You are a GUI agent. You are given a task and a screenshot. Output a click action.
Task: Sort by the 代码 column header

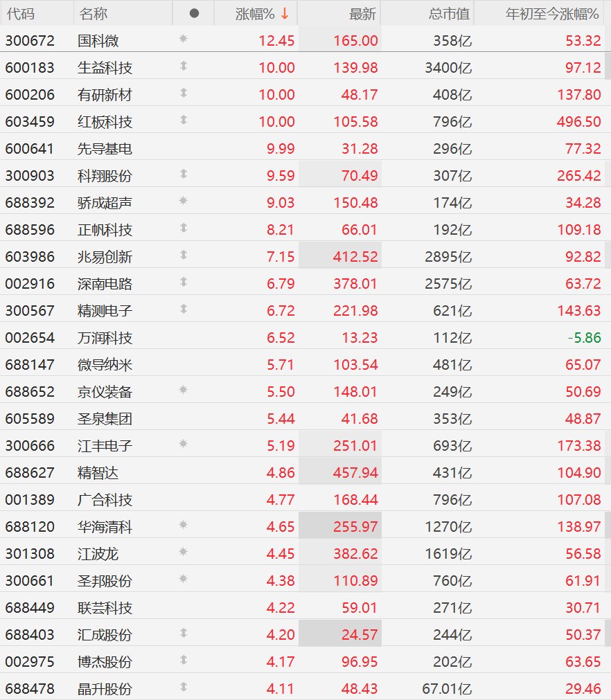pos(21,14)
